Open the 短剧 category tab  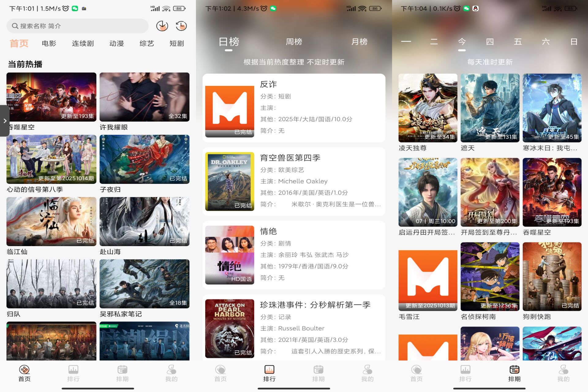(176, 43)
